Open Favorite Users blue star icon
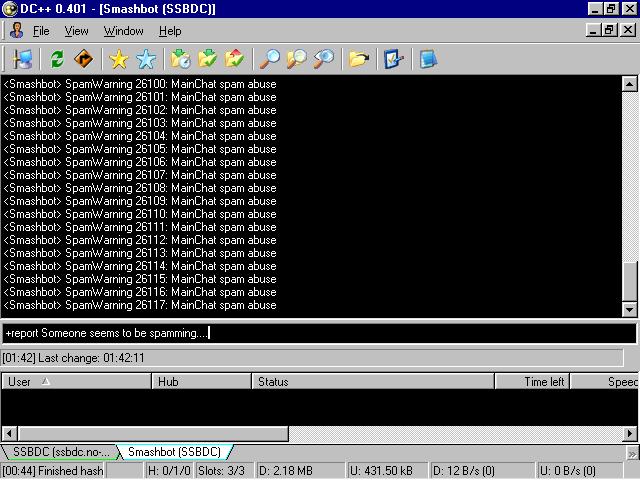640x480 pixels. 146,60
